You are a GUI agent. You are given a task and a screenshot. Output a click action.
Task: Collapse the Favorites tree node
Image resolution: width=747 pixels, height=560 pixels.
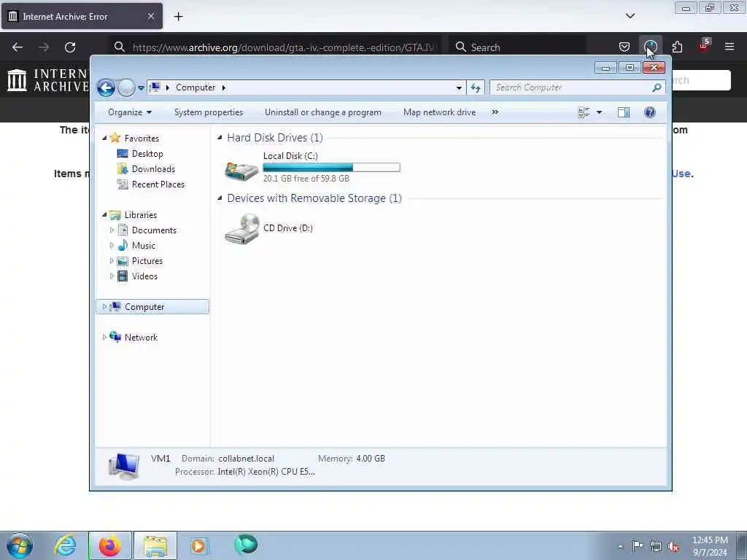[104, 138]
